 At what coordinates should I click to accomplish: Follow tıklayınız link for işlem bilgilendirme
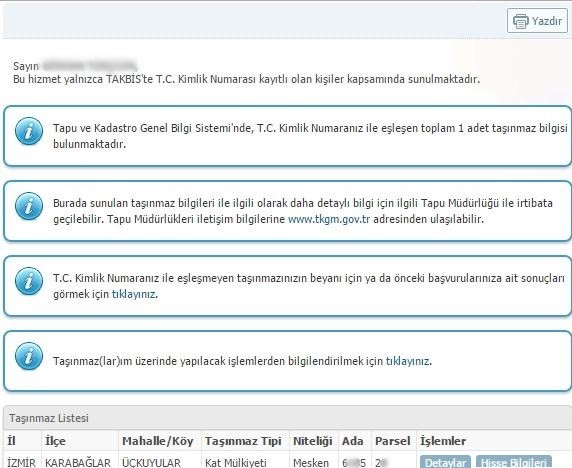(407, 361)
